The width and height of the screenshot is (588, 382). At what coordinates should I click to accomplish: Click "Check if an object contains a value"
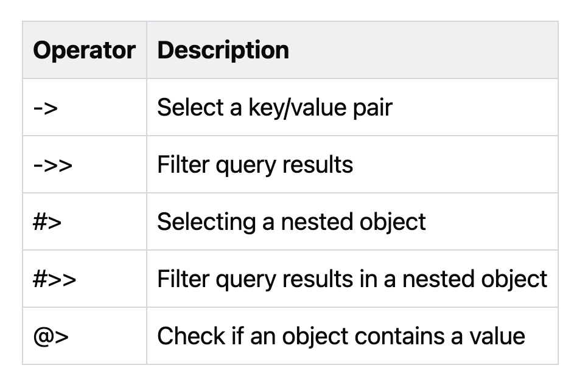pyautogui.click(x=341, y=336)
